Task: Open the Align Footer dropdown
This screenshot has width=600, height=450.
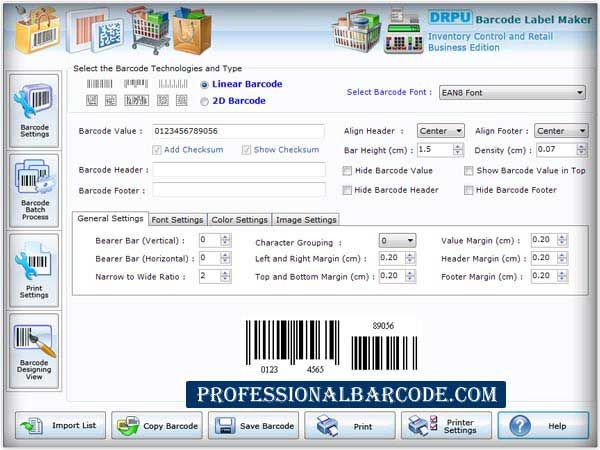Action: point(561,131)
